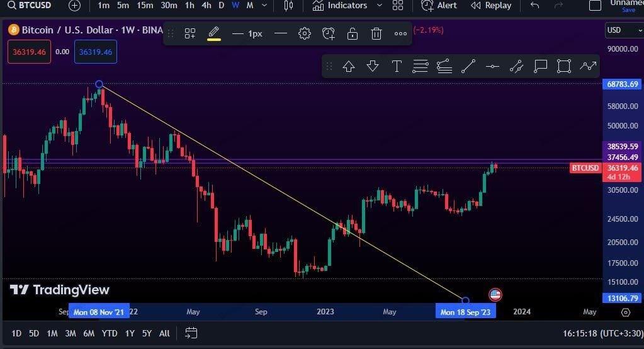Set range to 1Y
Screen dimensions: 644x349
coord(130,333)
